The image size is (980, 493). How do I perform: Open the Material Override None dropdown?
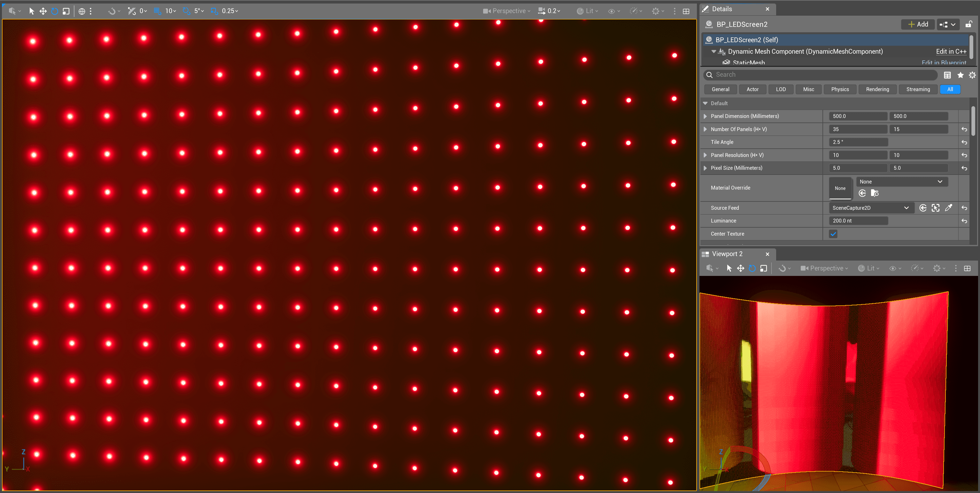click(901, 182)
